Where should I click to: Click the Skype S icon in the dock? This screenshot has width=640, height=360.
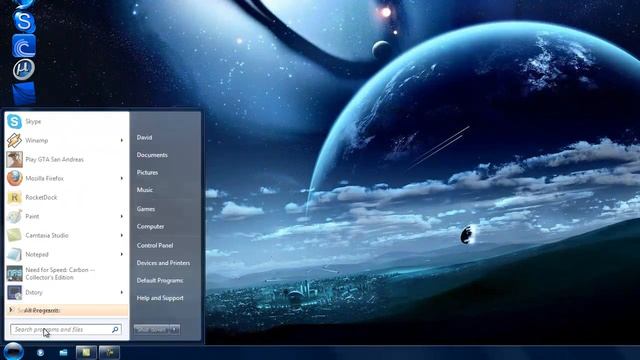click(x=24, y=22)
